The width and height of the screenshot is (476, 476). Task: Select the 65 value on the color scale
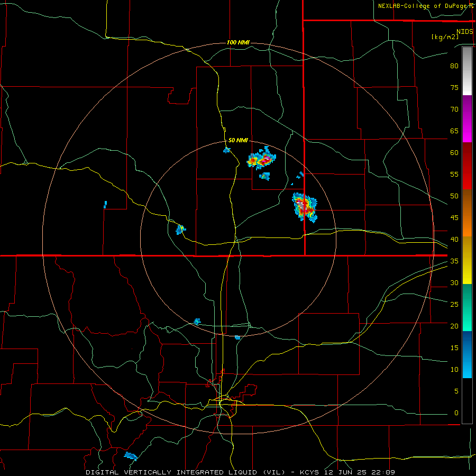[454, 131]
